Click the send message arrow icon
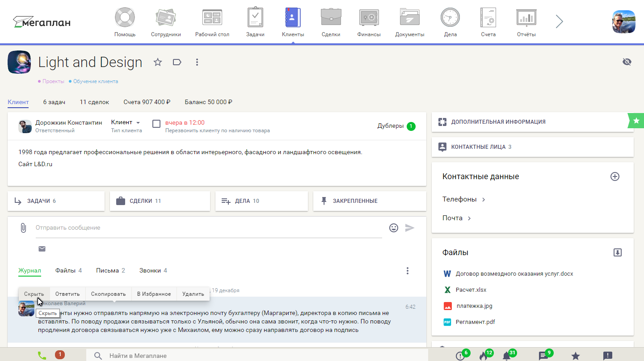This screenshot has width=644, height=361. click(410, 228)
